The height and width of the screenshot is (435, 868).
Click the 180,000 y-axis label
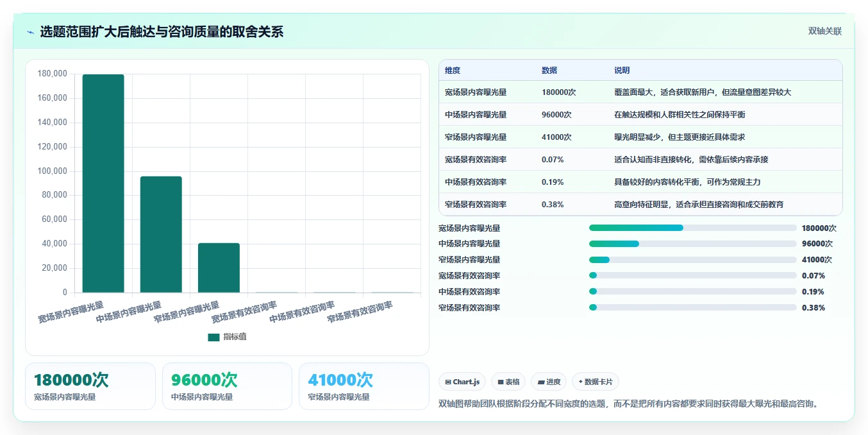click(x=53, y=74)
